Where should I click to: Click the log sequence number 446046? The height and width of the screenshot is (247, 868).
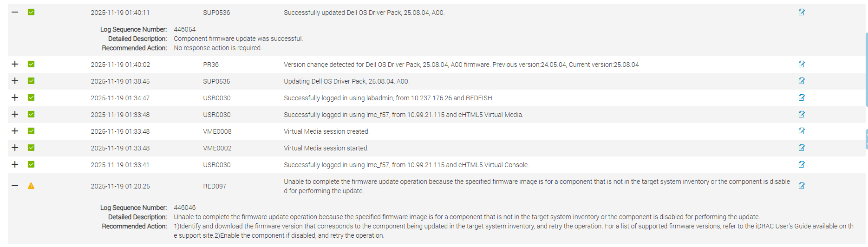[x=185, y=208]
